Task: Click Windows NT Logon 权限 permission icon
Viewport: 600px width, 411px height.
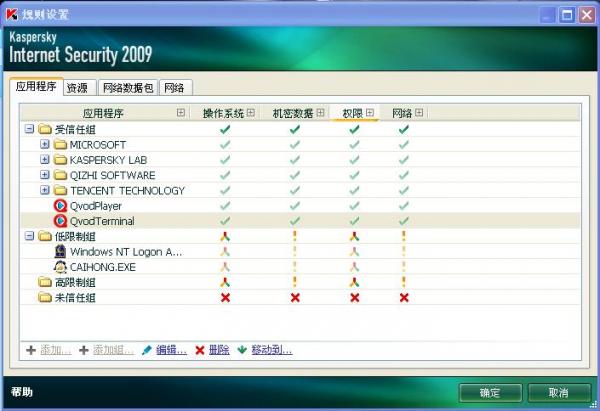Action: [x=354, y=251]
